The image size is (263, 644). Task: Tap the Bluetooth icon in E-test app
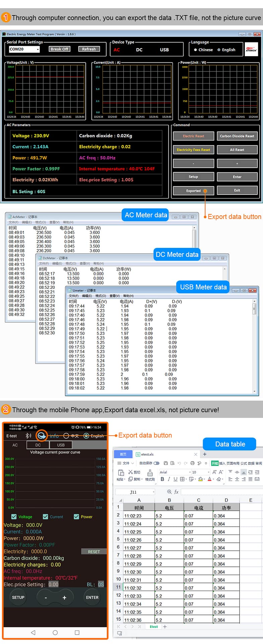pyautogui.click(x=28, y=435)
